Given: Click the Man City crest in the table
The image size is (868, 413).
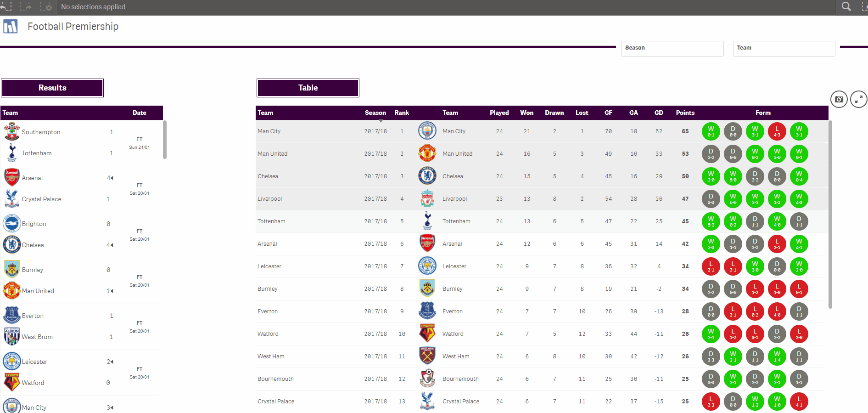Looking at the screenshot, I should point(427,131).
